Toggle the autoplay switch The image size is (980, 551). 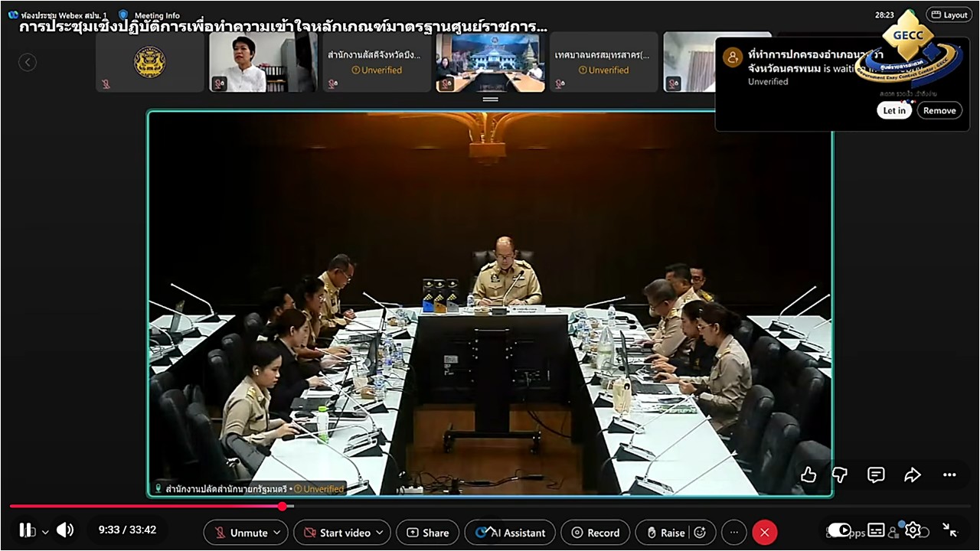pos(840,530)
